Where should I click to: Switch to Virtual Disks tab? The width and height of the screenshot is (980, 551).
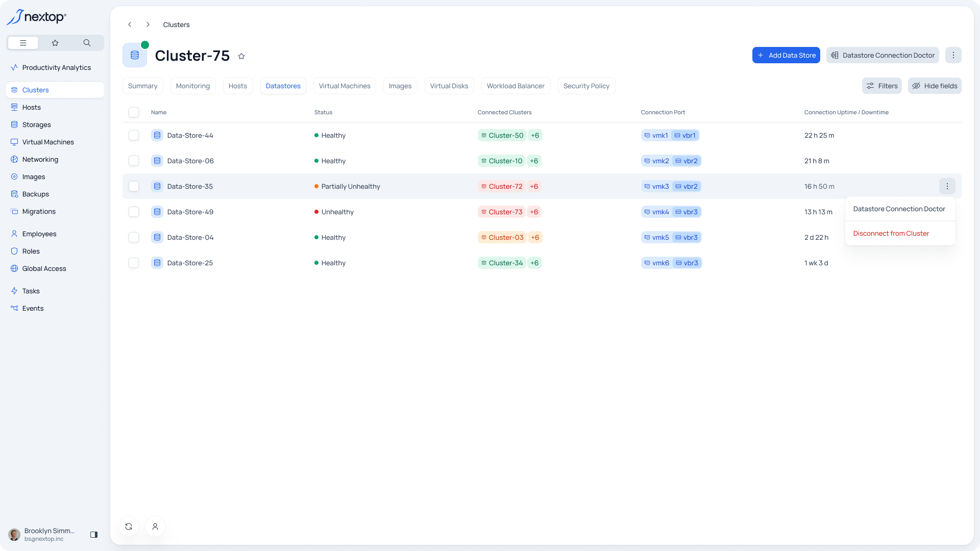449,86
